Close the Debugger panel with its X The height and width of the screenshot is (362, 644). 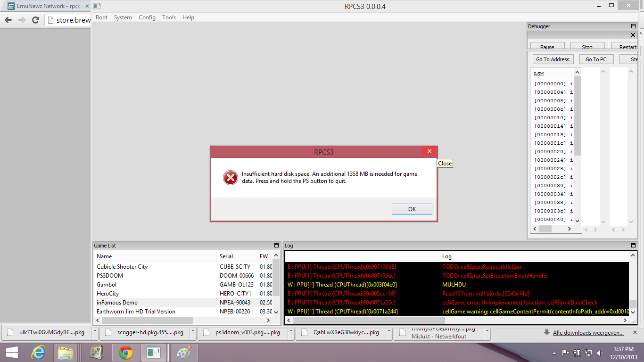633,35
